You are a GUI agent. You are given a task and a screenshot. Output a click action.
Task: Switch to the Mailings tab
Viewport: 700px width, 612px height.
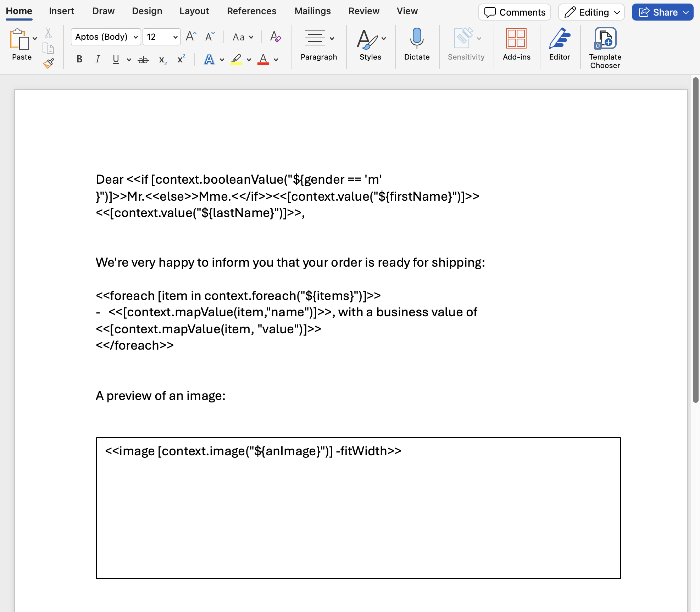312,11
